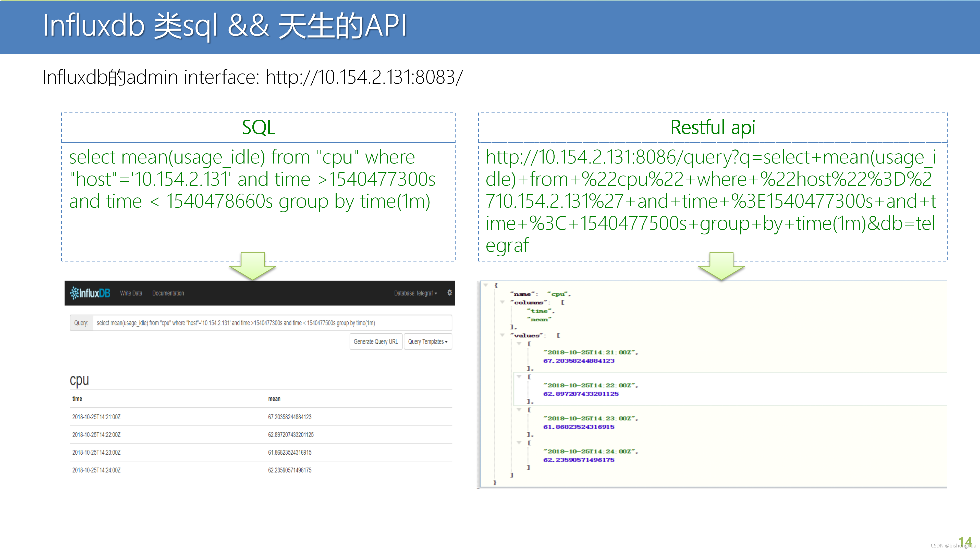This screenshot has width=980, height=551.
Task: Collapse the 14:24:00Z values entry
Action: pyautogui.click(x=519, y=443)
